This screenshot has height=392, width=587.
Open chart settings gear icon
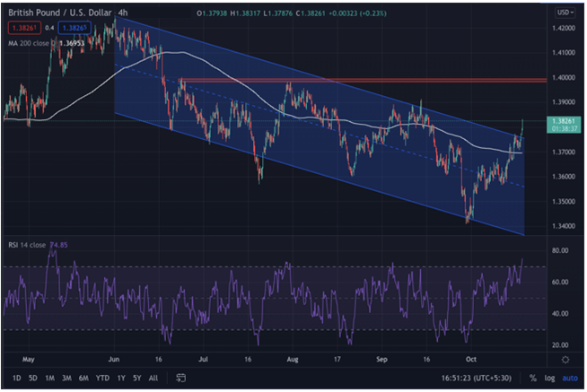tap(565, 360)
